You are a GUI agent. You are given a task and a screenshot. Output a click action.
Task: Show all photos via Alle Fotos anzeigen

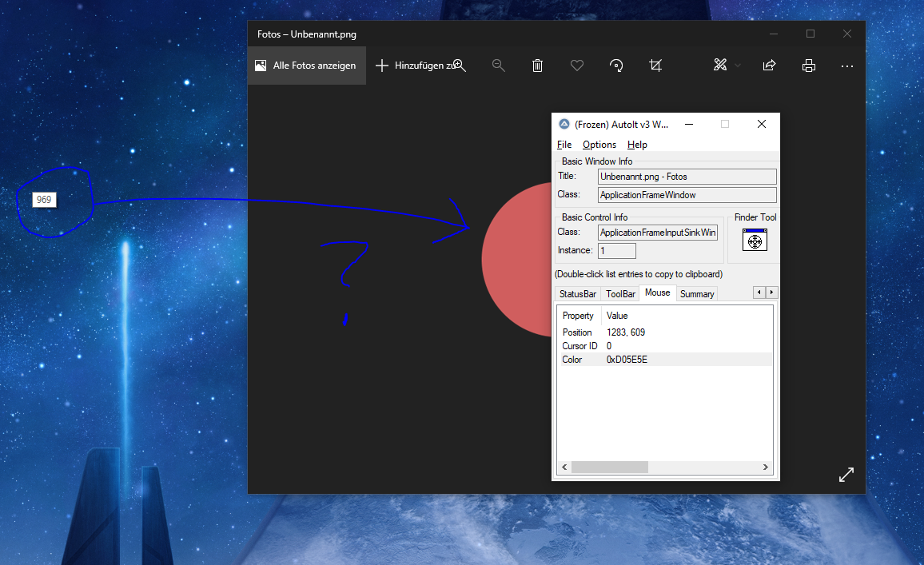click(306, 66)
